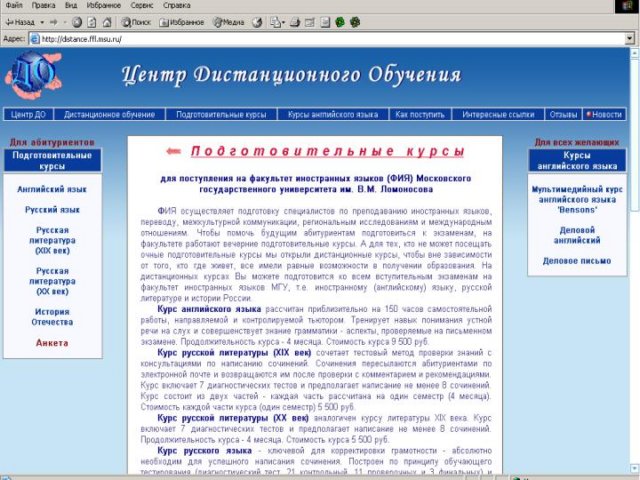Viewport: 640px width, 480px height.
Task: Open the Дистанционное обучение navigation tab
Action: (109, 114)
